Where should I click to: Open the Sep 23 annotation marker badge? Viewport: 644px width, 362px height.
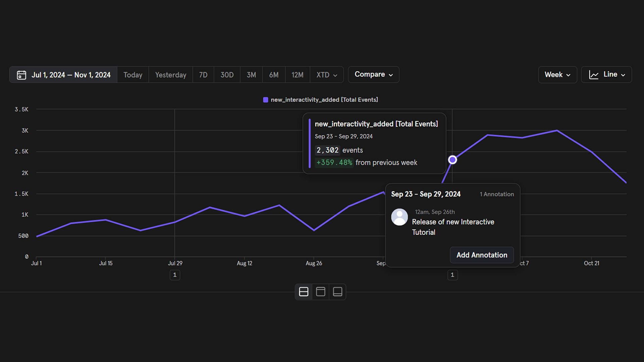[x=452, y=275]
